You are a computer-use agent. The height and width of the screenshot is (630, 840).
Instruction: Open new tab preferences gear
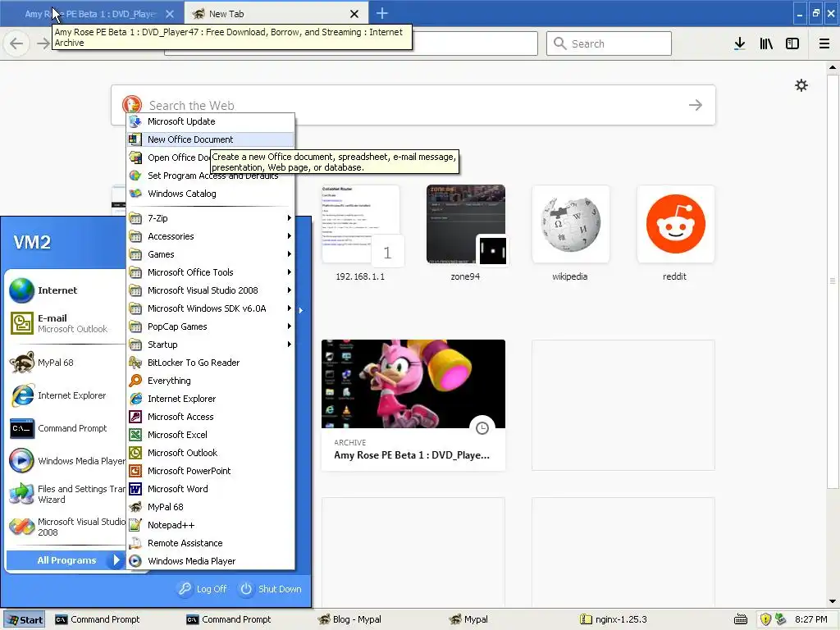coord(801,85)
